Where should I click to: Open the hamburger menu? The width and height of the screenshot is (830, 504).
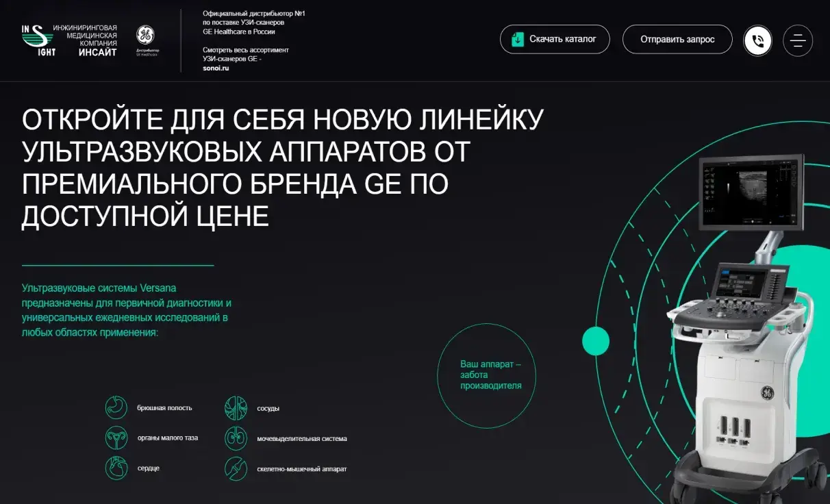[x=798, y=40]
